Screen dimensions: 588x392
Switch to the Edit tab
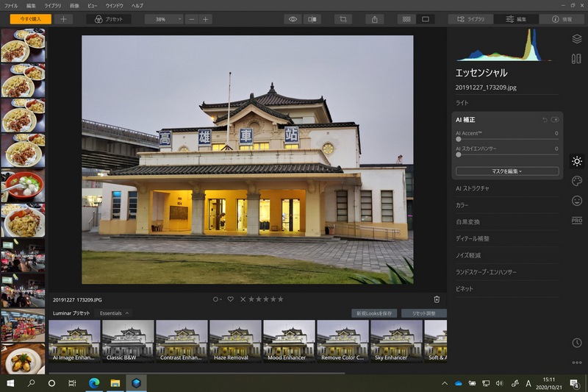point(516,19)
